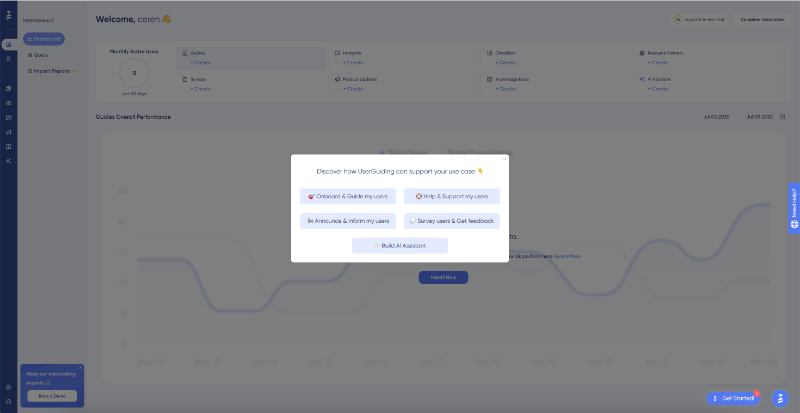Follow the Learn More link
The image size is (800, 413).
[x=567, y=256]
